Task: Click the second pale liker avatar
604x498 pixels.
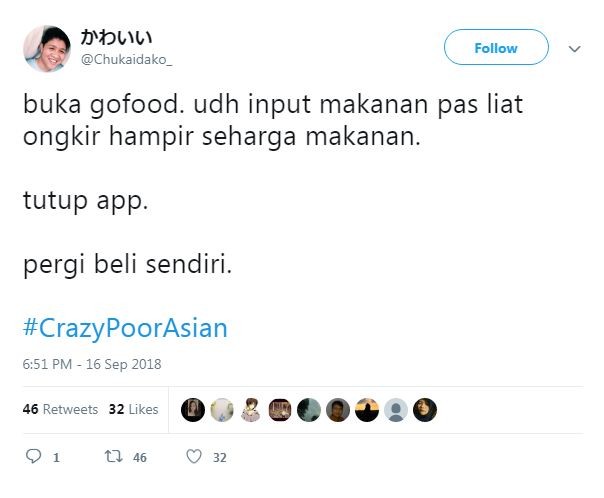Action: click(x=222, y=410)
